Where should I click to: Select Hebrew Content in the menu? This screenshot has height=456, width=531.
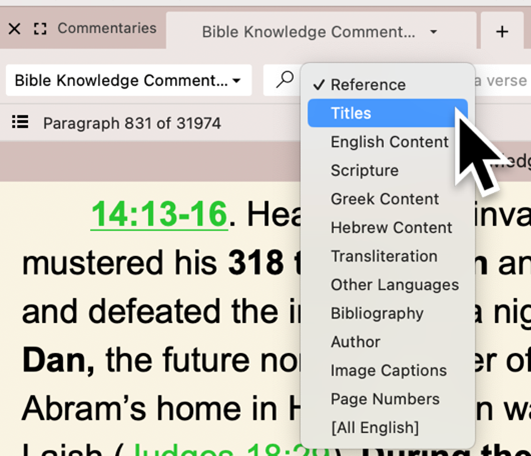pos(388,227)
